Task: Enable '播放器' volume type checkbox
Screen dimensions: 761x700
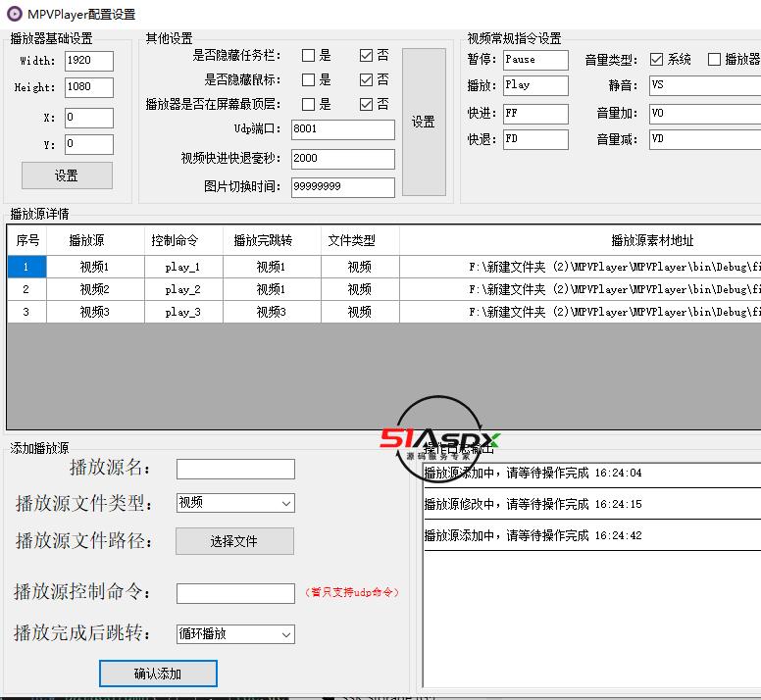Action: (x=714, y=59)
